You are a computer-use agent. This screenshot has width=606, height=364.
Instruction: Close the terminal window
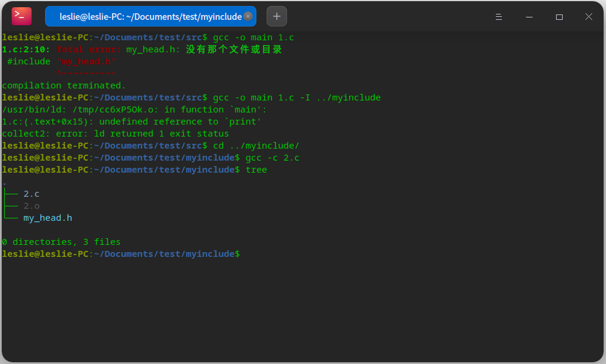(589, 17)
